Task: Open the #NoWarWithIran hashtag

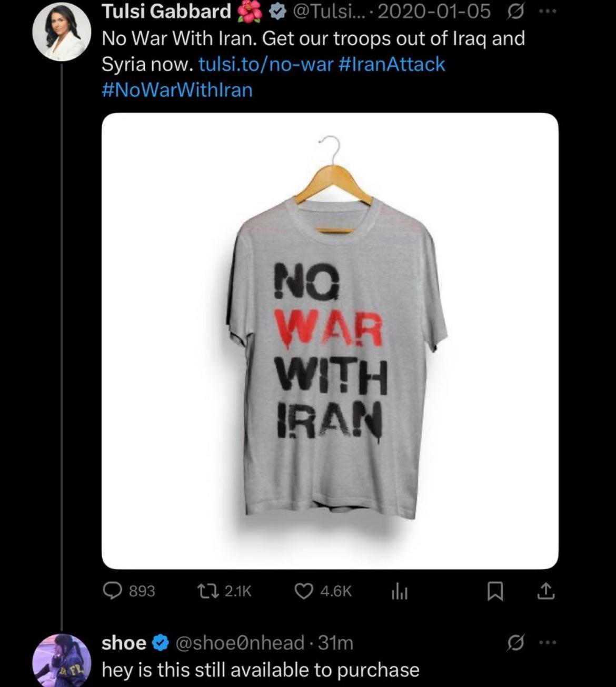Action: (177, 90)
